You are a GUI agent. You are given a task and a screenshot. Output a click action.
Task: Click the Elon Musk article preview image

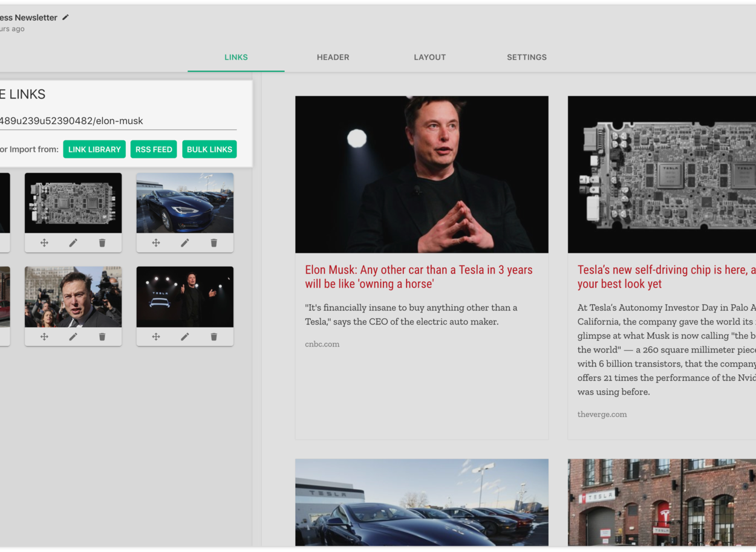pos(422,174)
